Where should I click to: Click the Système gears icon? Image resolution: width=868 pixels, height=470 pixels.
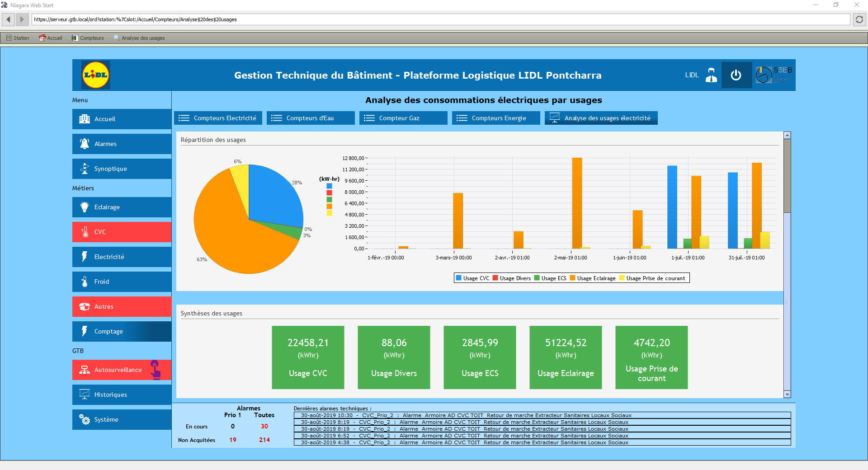[x=85, y=419]
